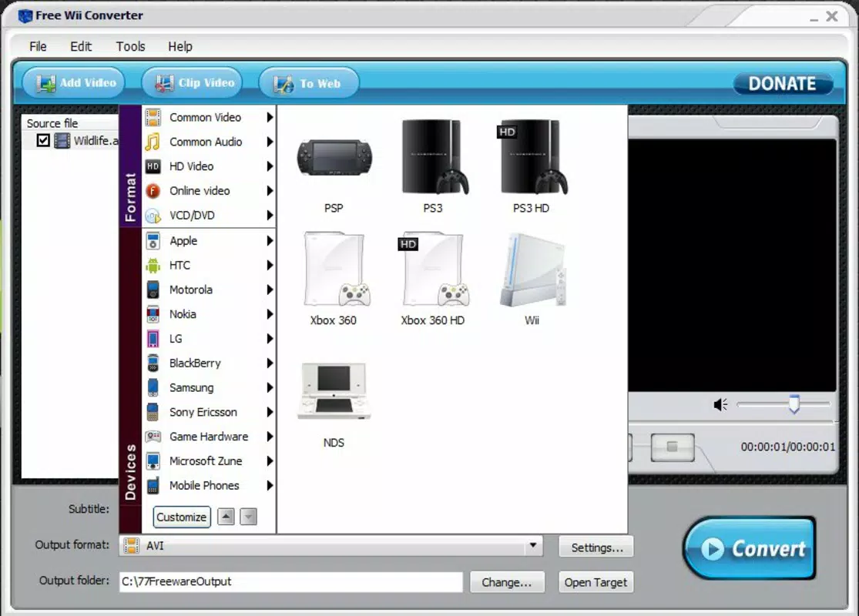Click the To Web button

pyautogui.click(x=309, y=83)
